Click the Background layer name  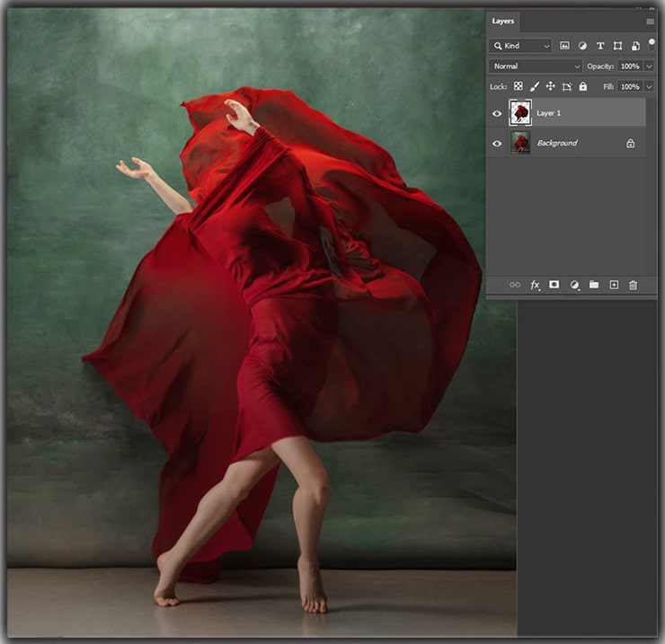click(557, 144)
